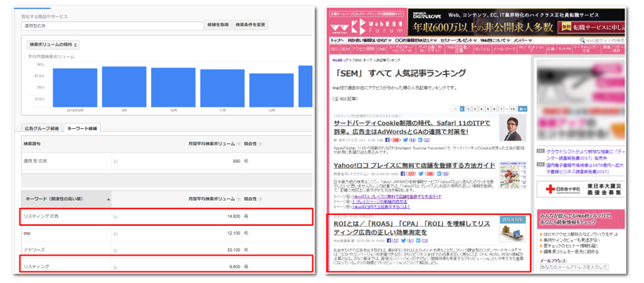Click the 費用対効果 thumbnail of ROI article
The height and width of the screenshot is (283, 644).
click(513, 229)
